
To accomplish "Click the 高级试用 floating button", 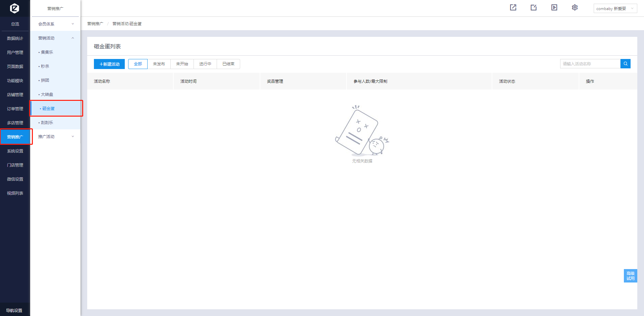I will (x=630, y=276).
